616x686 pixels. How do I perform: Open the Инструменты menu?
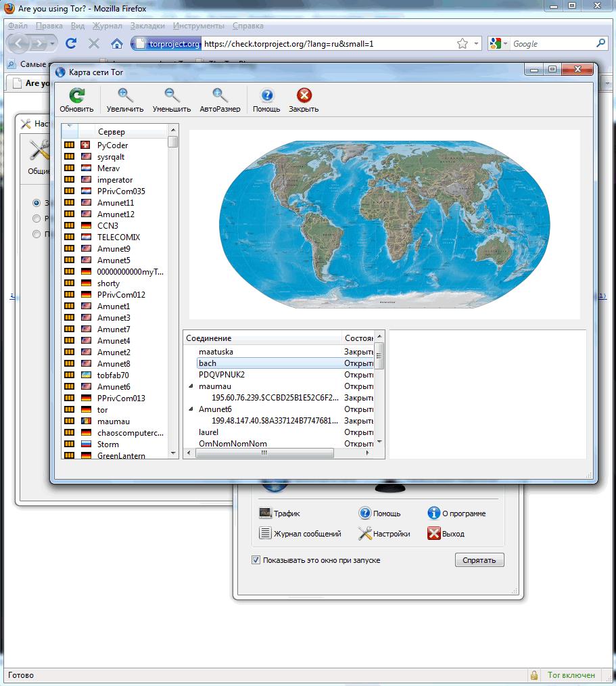pyautogui.click(x=199, y=26)
